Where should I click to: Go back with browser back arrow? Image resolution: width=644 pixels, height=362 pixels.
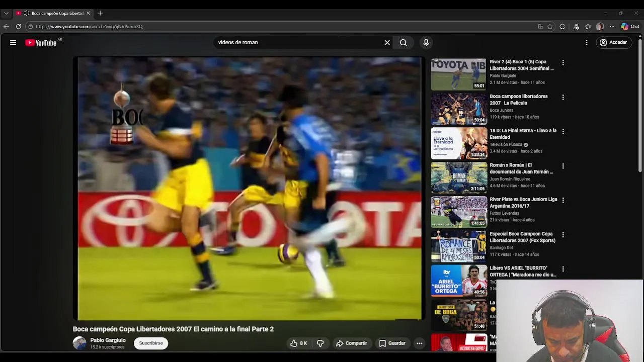point(6,27)
